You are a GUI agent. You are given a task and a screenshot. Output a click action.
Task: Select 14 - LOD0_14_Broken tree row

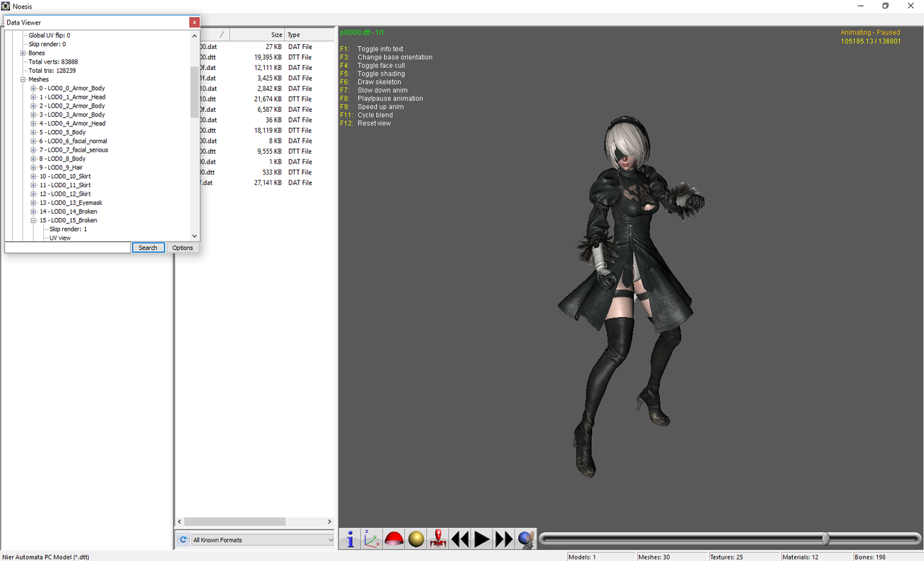pyautogui.click(x=68, y=212)
